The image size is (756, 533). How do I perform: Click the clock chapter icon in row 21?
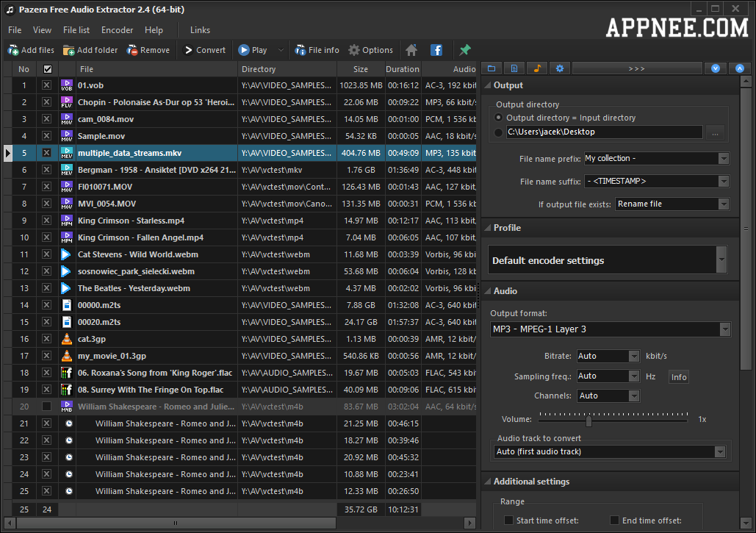(x=69, y=423)
